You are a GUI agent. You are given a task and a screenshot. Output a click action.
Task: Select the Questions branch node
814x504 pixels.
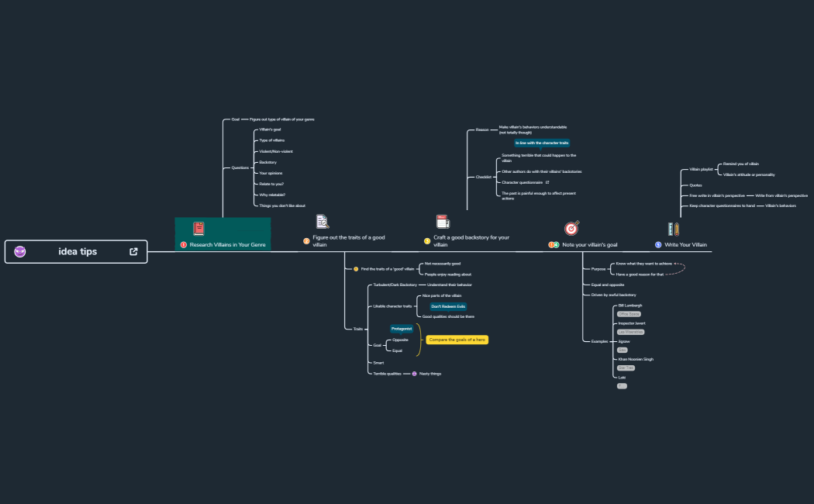[x=240, y=167]
